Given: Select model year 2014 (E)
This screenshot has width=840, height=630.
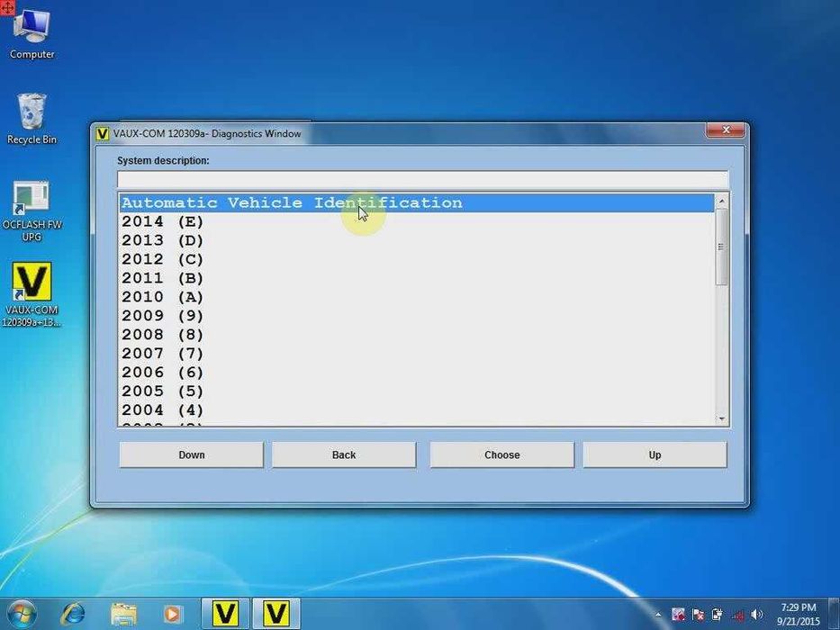Looking at the screenshot, I should coord(163,222).
